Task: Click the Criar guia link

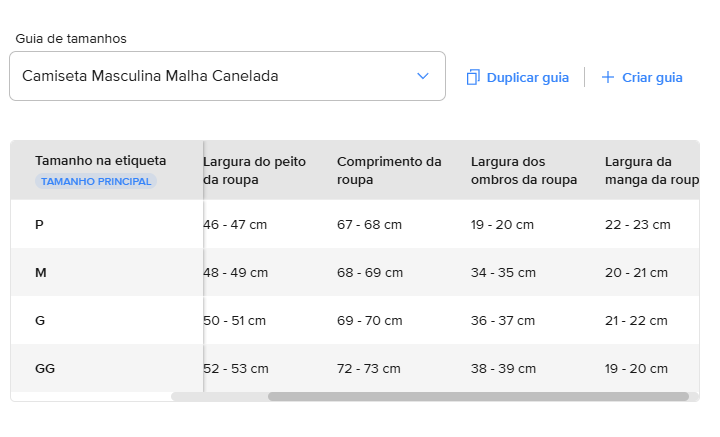Action: (652, 77)
